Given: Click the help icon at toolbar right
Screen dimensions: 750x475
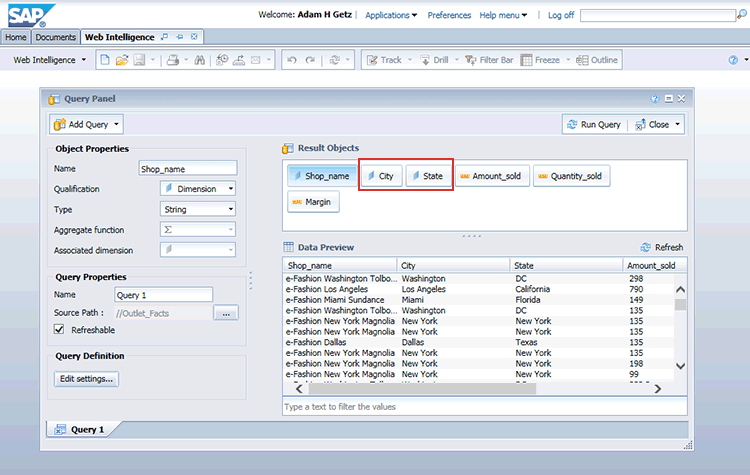Looking at the screenshot, I should 733,60.
